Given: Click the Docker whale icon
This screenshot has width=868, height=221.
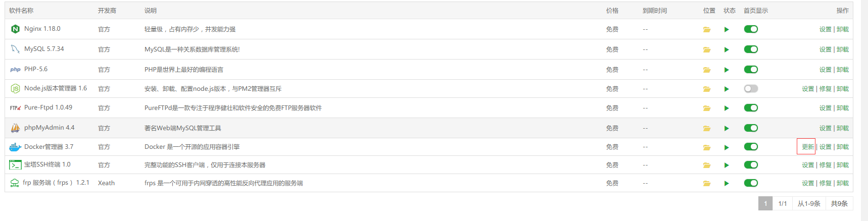Looking at the screenshot, I should 15,147.
